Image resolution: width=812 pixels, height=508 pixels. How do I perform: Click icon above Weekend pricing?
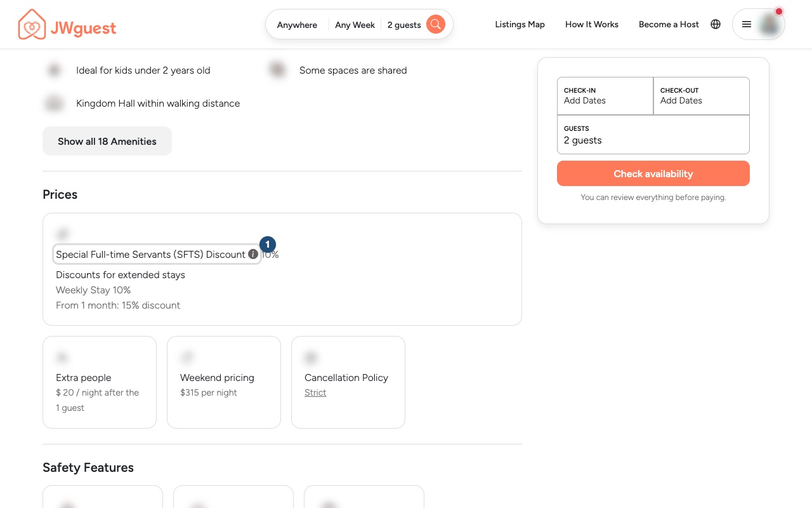click(187, 358)
